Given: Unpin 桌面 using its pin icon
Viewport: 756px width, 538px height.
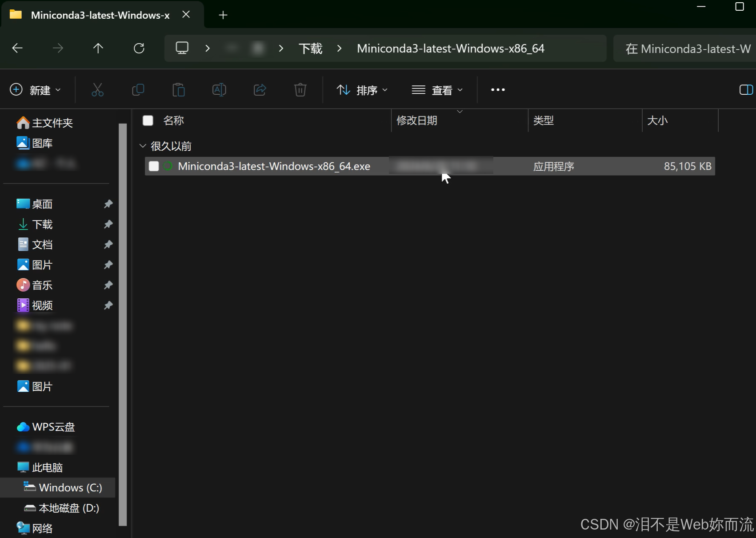Looking at the screenshot, I should pyautogui.click(x=108, y=204).
